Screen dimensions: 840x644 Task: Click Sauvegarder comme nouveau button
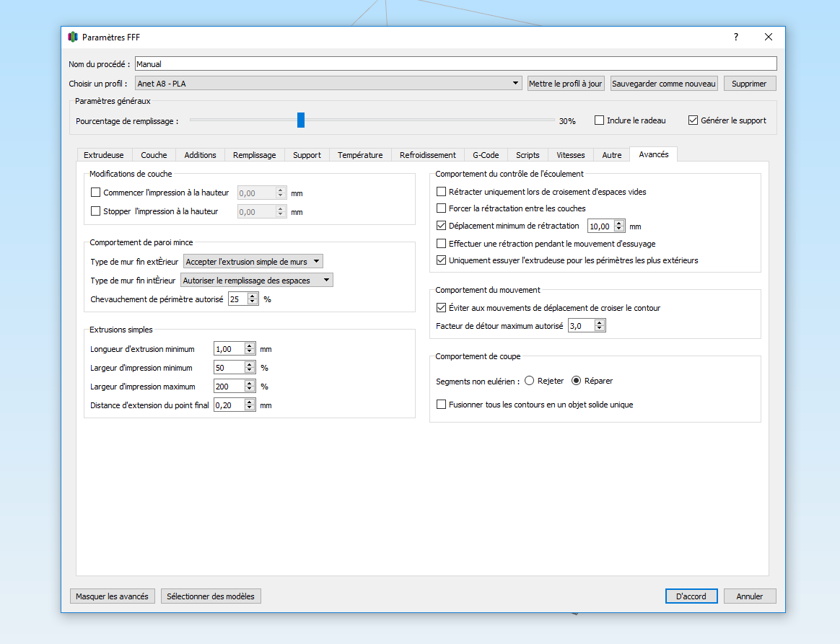664,84
